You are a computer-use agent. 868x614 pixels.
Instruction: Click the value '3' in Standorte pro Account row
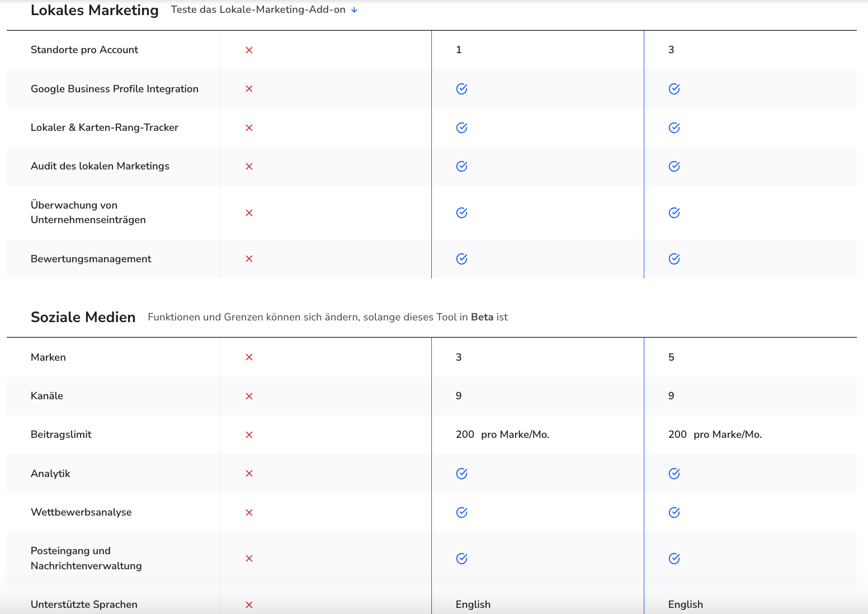point(671,50)
